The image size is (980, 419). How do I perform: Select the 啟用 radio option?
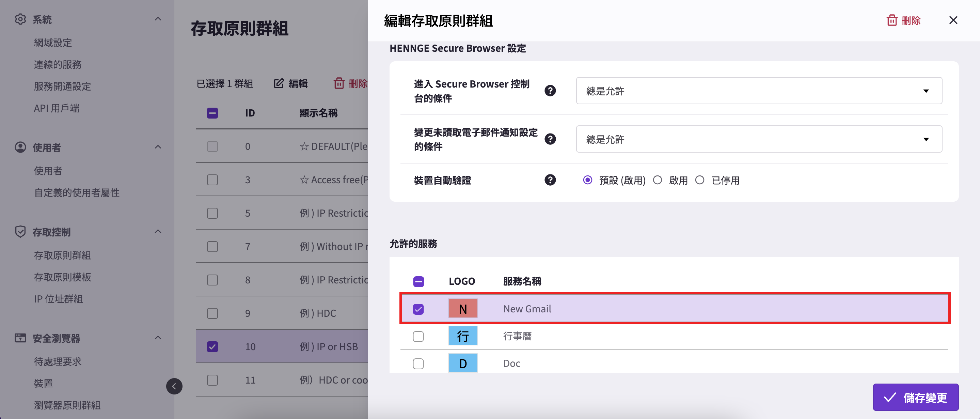point(658,180)
